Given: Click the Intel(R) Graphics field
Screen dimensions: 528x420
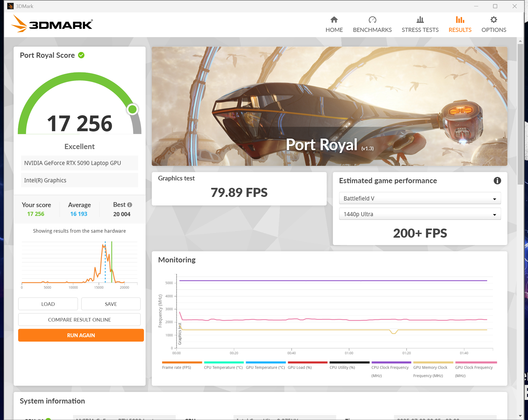Looking at the screenshot, I should [x=79, y=180].
